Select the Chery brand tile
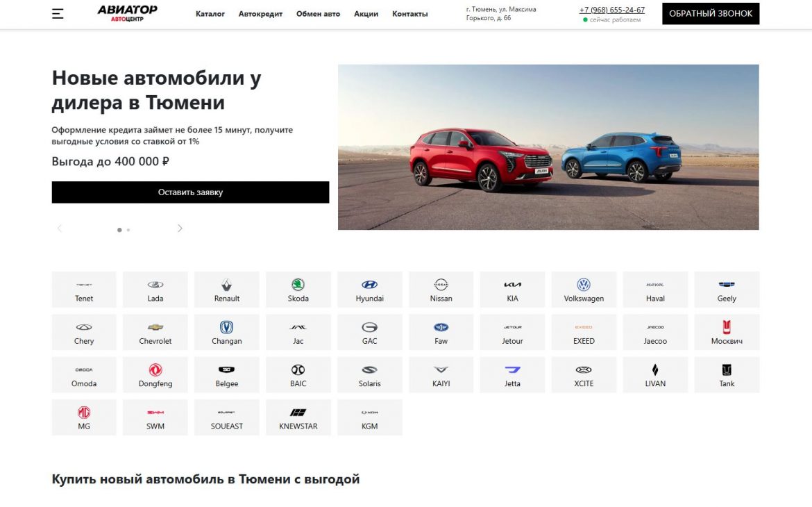The height and width of the screenshot is (507, 812). pos(84,332)
